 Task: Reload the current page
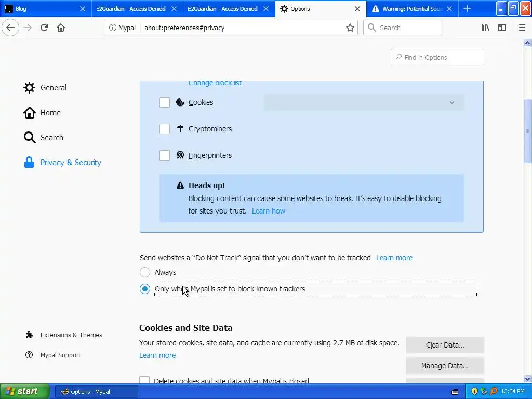click(45, 28)
